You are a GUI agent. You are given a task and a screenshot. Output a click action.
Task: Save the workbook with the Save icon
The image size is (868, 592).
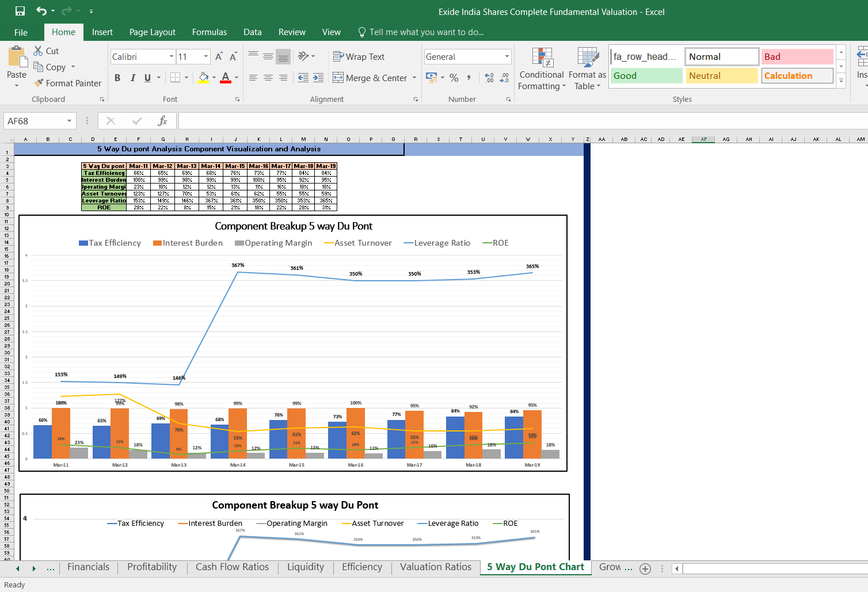pos(20,11)
